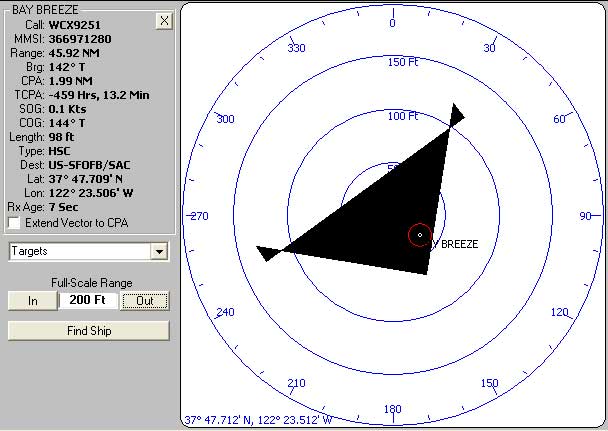This screenshot has width=608, height=431.
Task: Click the BREEZE label next to target
Action: click(x=459, y=244)
